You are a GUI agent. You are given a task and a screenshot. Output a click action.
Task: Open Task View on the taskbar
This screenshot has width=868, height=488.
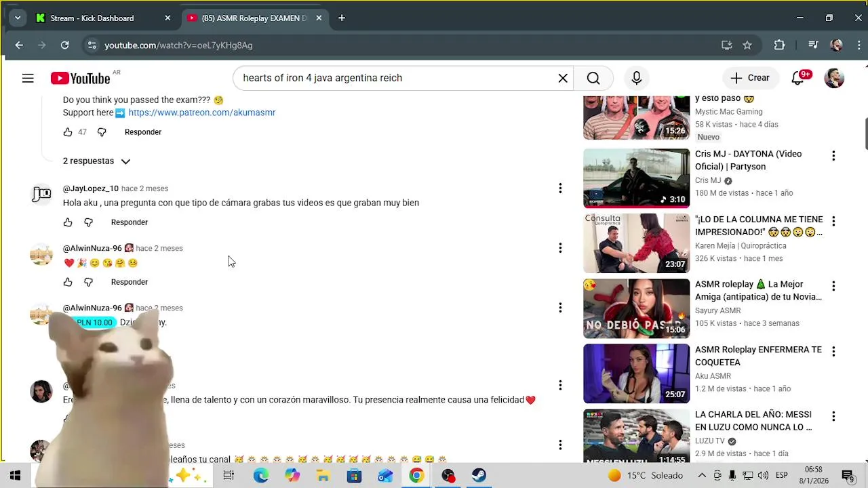click(229, 475)
